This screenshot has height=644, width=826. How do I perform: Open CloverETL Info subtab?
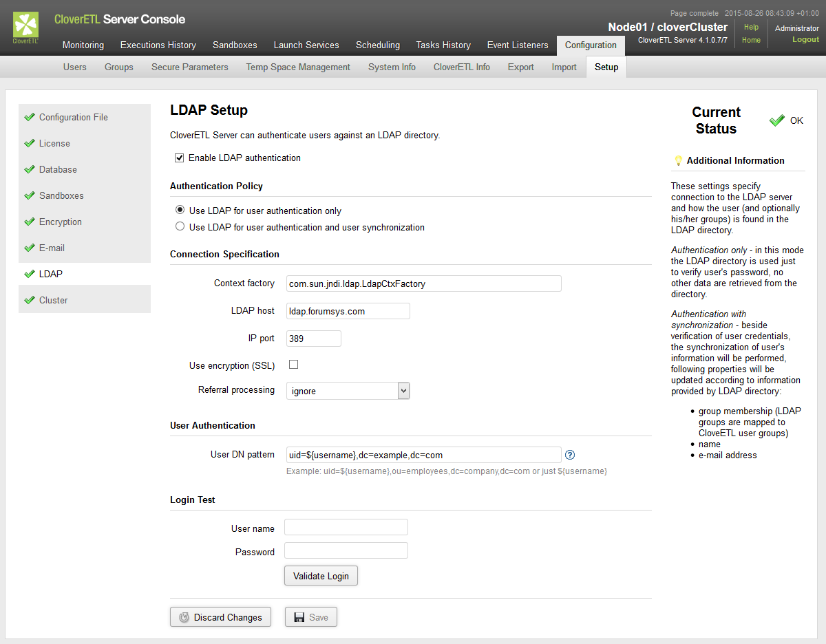click(462, 67)
